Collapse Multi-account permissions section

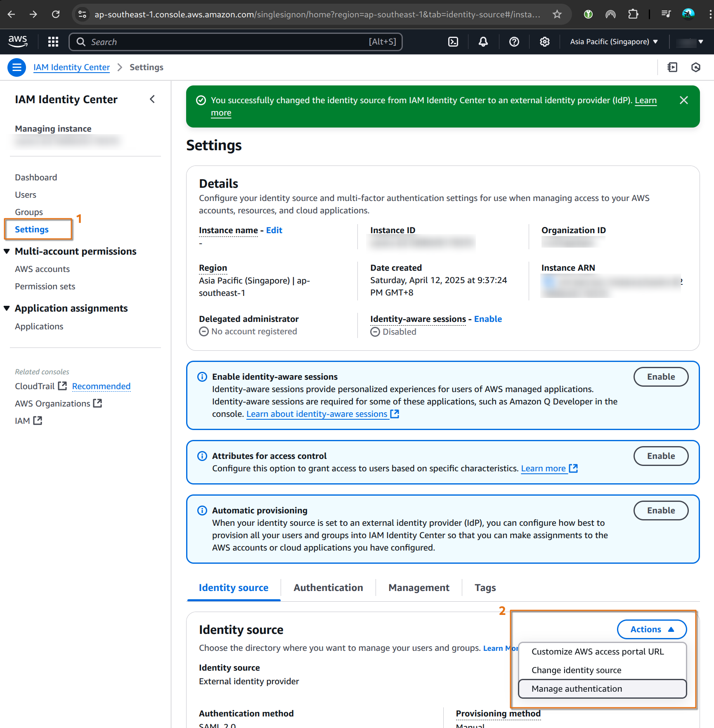7,251
